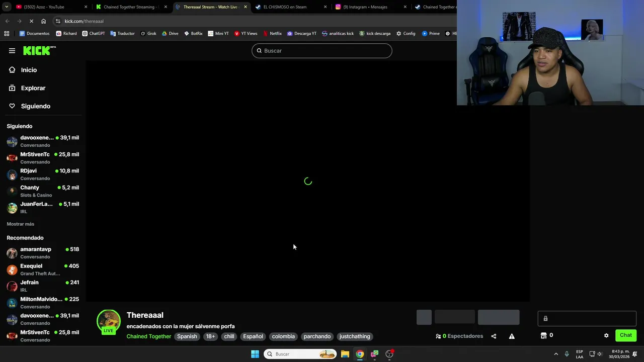
Task: Click the volume icon in system tray
Action: (x=600, y=354)
